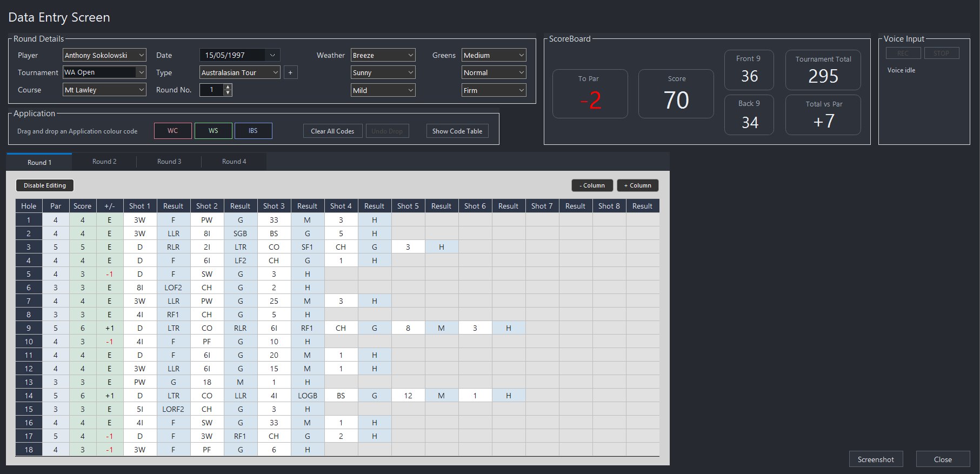980x474 pixels.
Task: Click hole 15 Result cell 'LORF2'
Action: [174, 409]
